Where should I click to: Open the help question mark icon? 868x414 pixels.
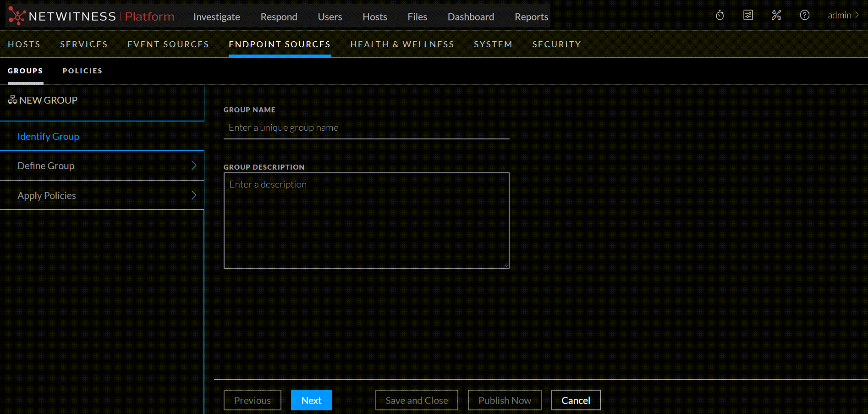coord(804,15)
